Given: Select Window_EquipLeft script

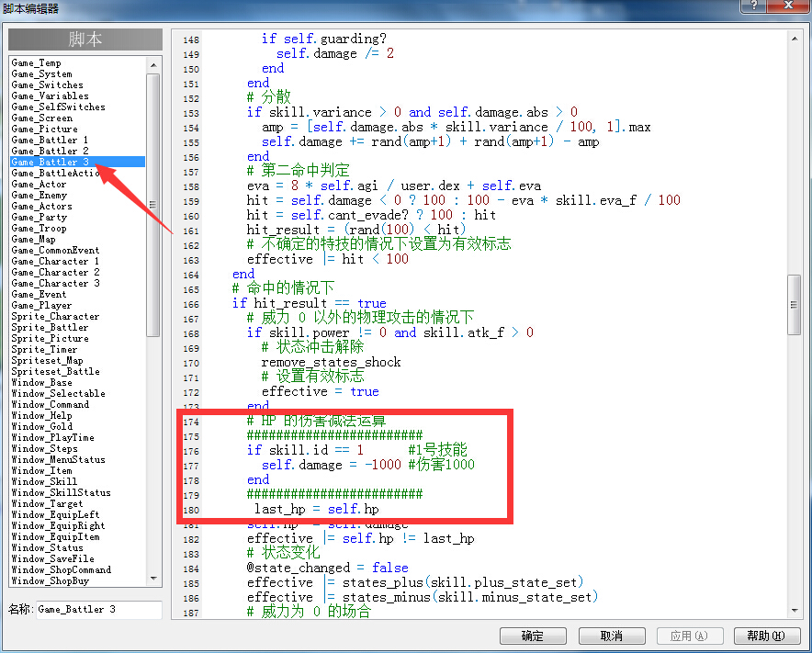Looking at the screenshot, I should pyautogui.click(x=55, y=514).
